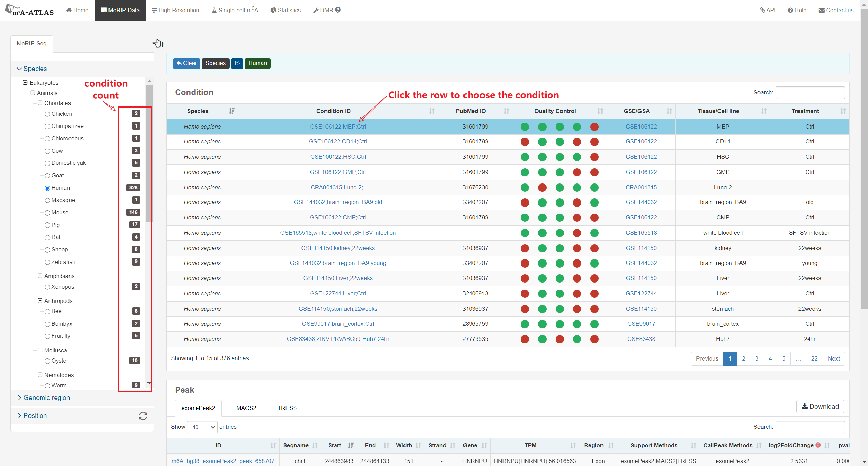
Task: Select the Oyster radio button
Action: pyautogui.click(x=47, y=361)
